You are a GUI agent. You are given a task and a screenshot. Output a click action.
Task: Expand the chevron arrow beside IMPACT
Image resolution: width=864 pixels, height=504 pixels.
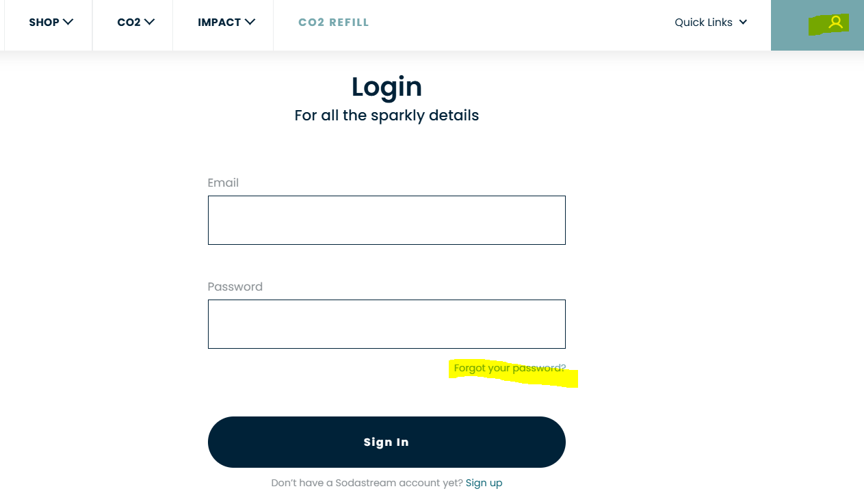point(250,22)
